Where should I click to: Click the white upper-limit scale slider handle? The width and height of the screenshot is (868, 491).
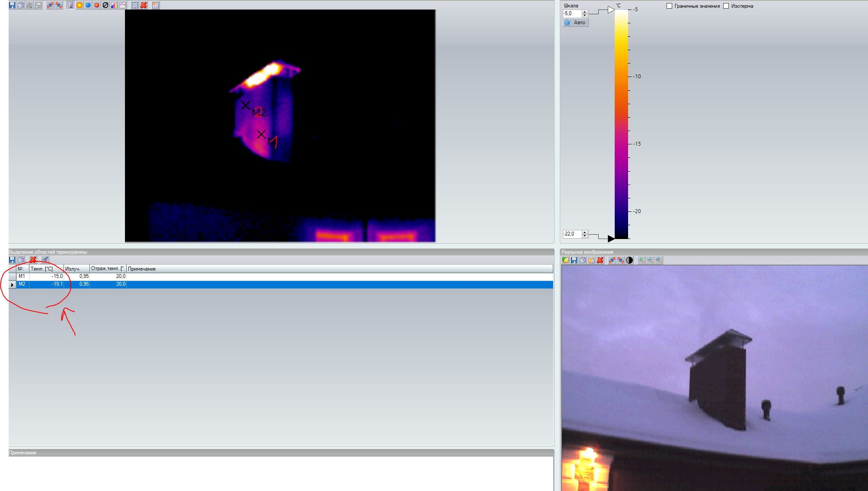[x=611, y=10]
